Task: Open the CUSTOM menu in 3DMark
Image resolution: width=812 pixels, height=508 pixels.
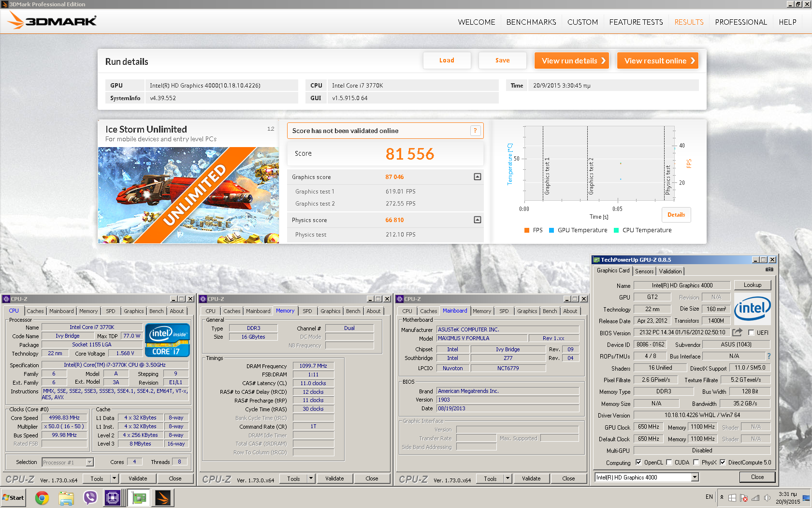Action: tap(582, 22)
